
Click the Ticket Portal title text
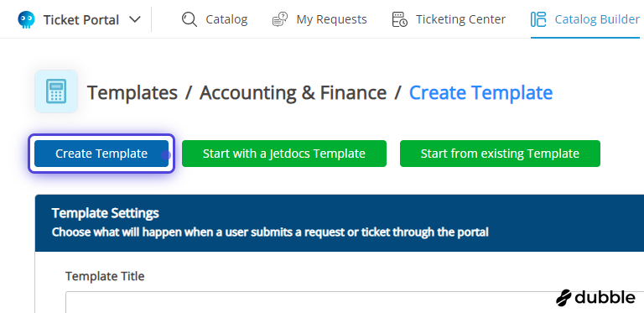click(81, 19)
